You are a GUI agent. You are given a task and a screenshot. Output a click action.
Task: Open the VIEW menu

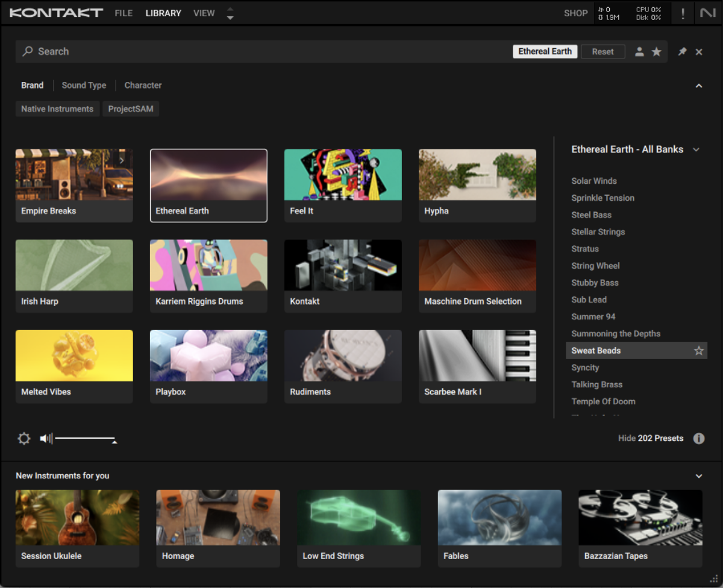click(x=204, y=13)
